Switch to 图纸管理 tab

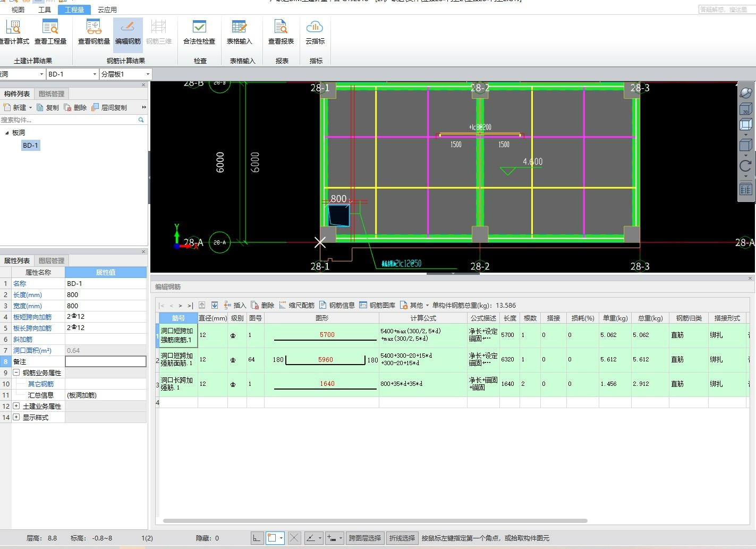pos(52,94)
